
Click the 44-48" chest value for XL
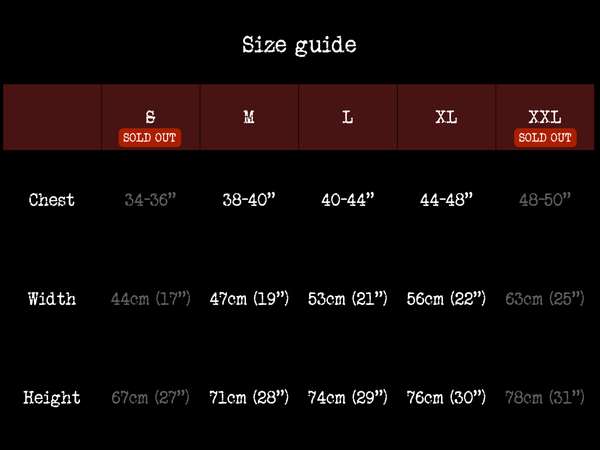coord(447,200)
